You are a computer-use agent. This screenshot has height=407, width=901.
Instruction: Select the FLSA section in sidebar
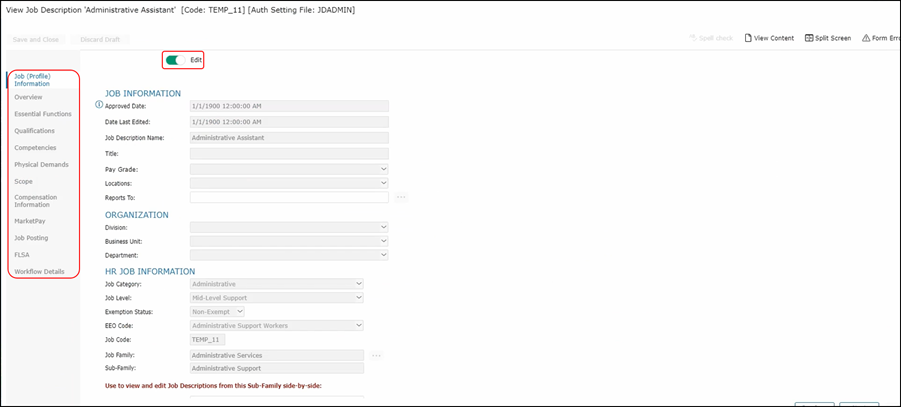[22, 255]
